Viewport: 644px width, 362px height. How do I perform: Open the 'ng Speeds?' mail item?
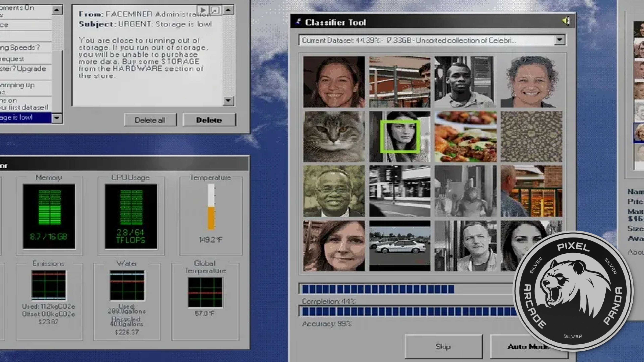[x=25, y=47]
